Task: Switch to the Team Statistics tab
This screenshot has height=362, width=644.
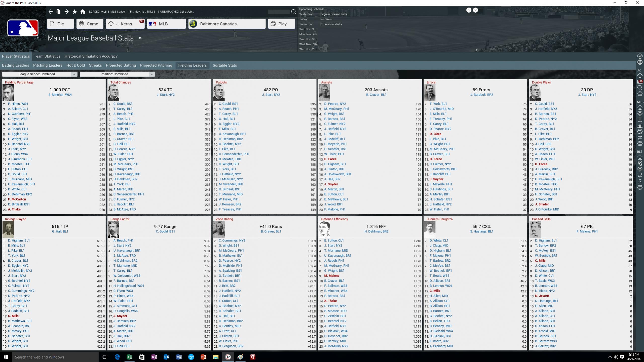Action: pyautogui.click(x=47, y=56)
